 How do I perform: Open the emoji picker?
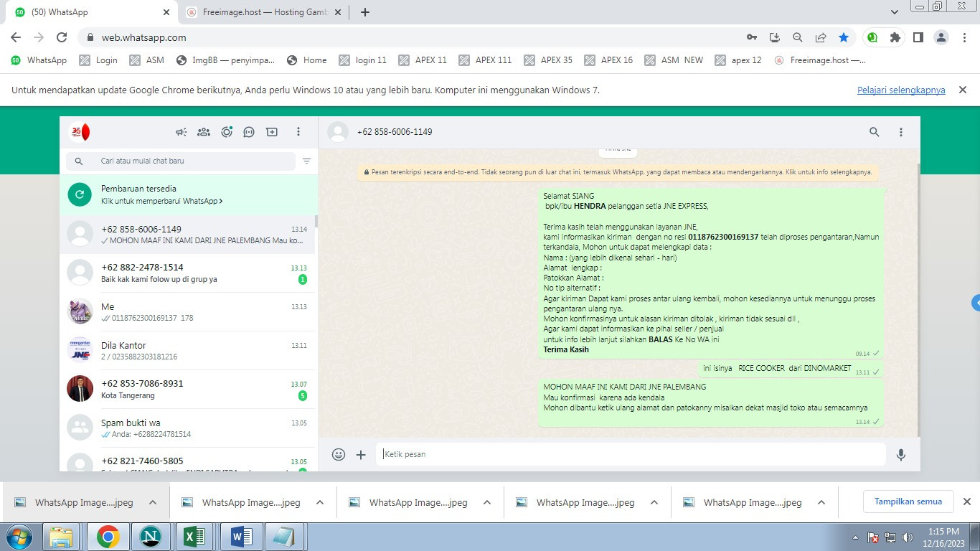tap(339, 454)
